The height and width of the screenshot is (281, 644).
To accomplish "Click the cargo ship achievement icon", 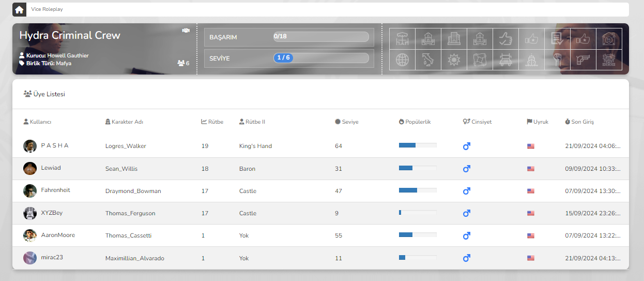I will (531, 60).
